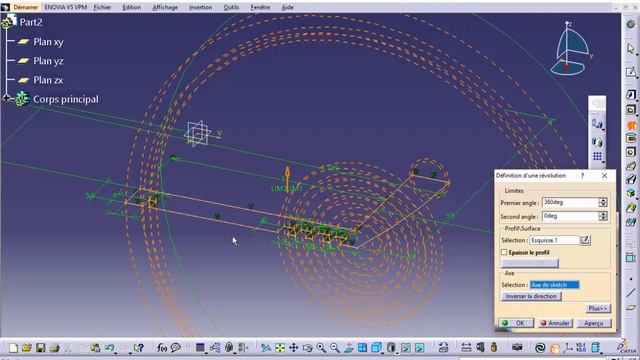640x360 pixels.
Task: Expand dialog with Plus>> button
Action: click(x=598, y=308)
